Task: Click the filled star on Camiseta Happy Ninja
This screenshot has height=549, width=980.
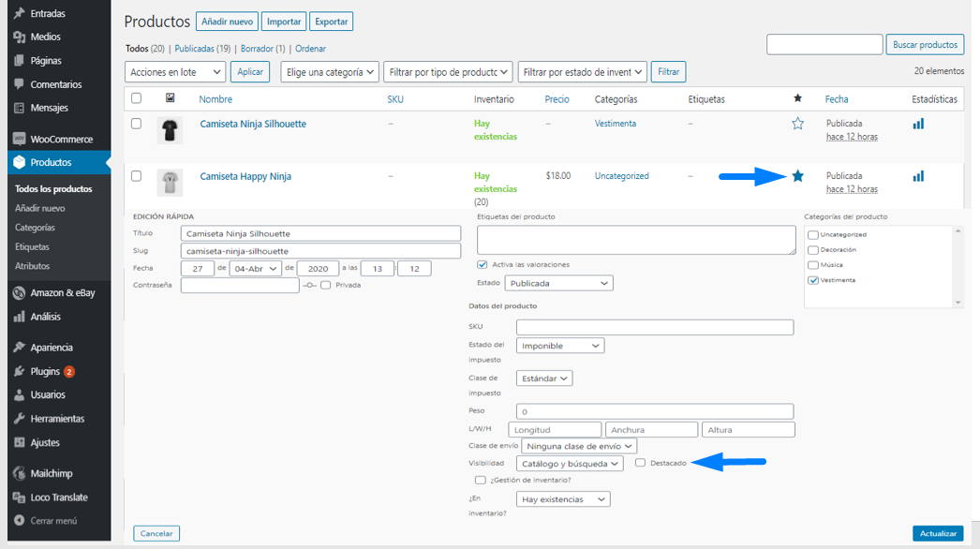Action: (x=797, y=176)
